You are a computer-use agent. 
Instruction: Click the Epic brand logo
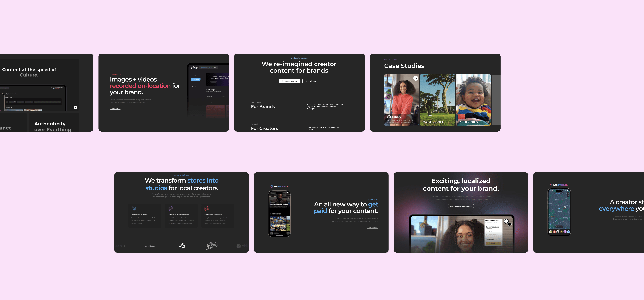[212, 246]
